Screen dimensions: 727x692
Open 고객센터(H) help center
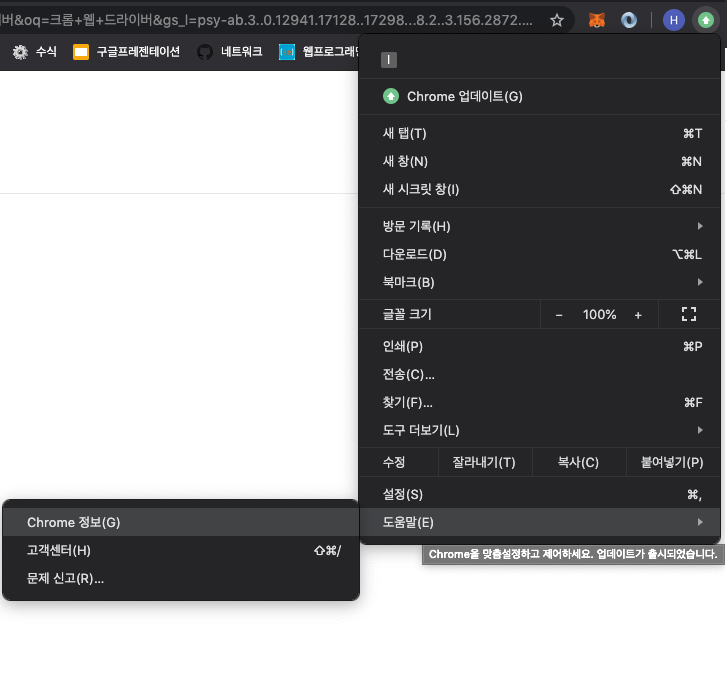click(181, 550)
